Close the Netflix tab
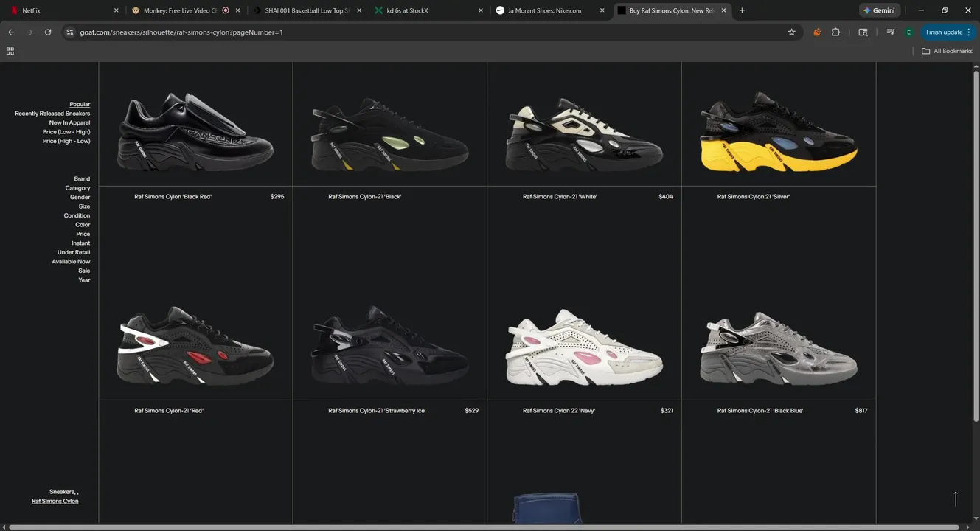 point(116,10)
